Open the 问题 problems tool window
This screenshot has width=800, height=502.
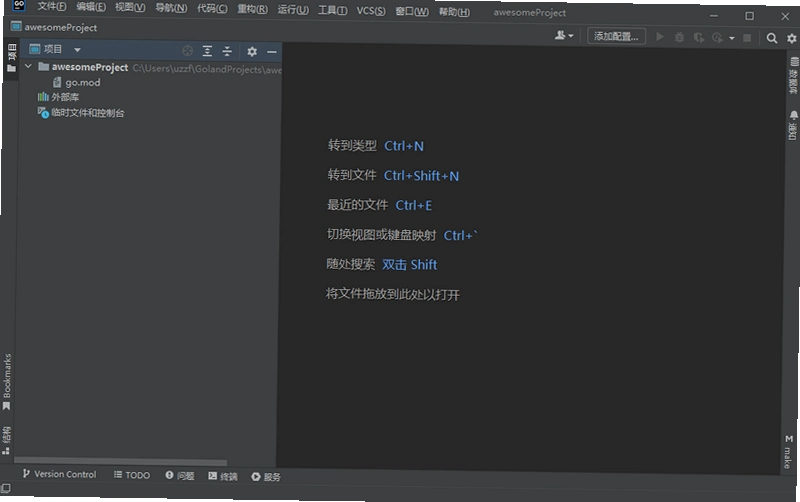pos(180,475)
